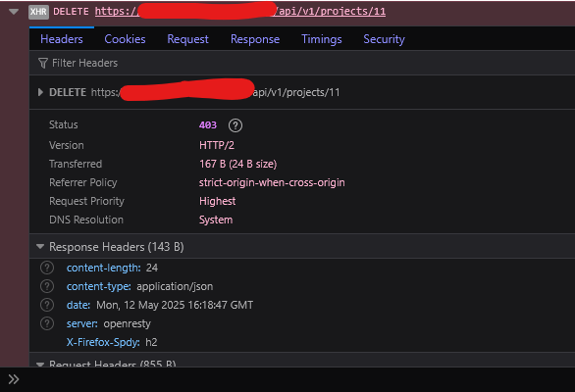Click the api/v1/projects/11 URL link
This screenshot has height=392, width=575.
240,12
